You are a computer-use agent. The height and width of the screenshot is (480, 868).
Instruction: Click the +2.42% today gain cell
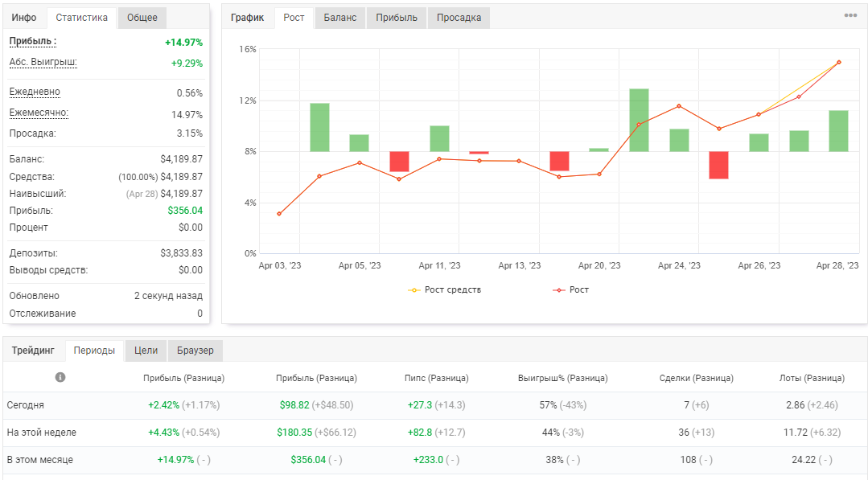point(163,405)
